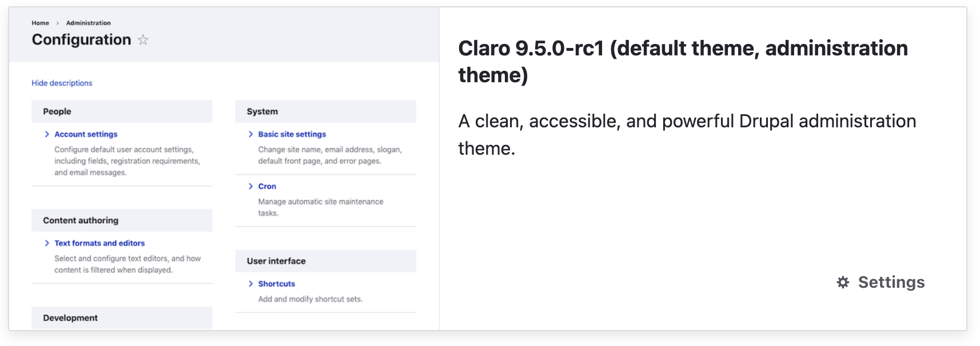
Task: Click the chevron before Basic site settings
Action: point(250,134)
